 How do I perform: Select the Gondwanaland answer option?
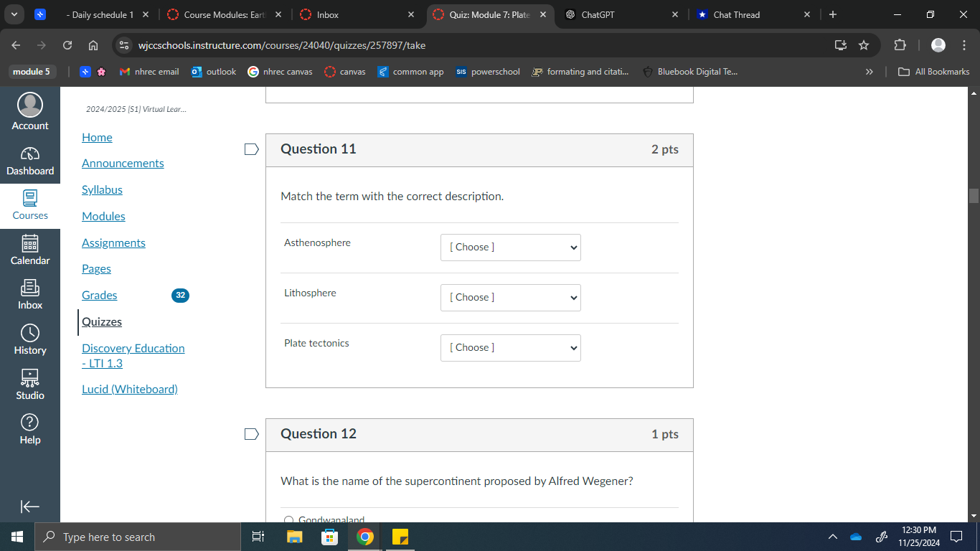288,520
